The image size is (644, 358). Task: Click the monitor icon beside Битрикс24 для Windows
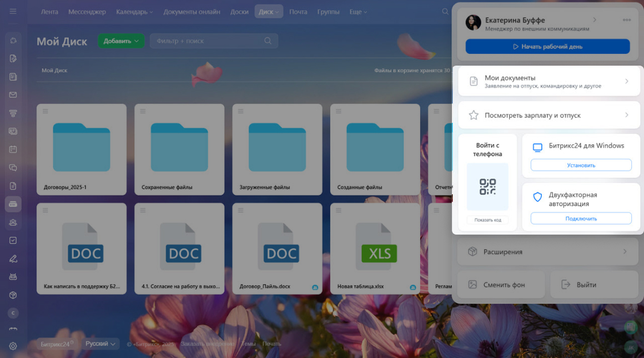537,147
